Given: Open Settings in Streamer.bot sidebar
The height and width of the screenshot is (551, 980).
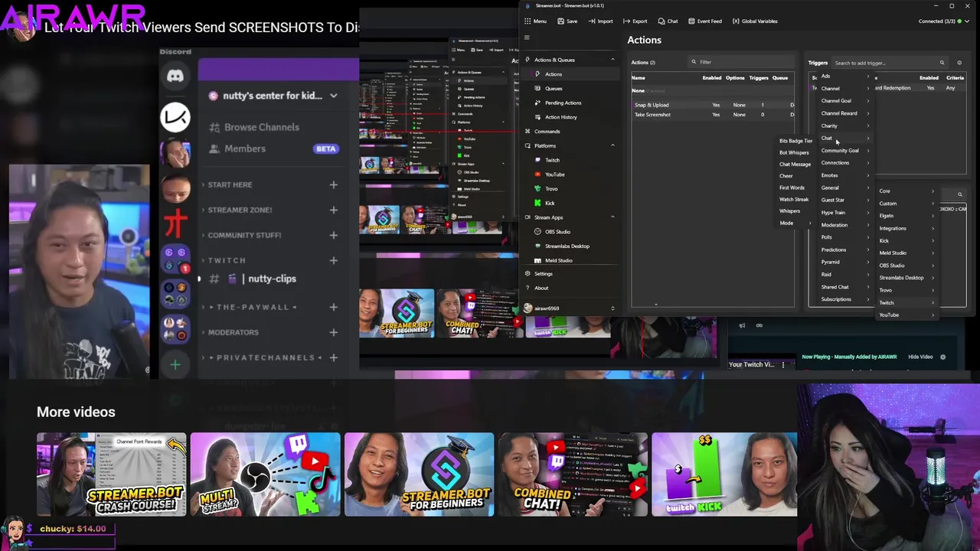Looking at the screenshot, I should point(543,274).
